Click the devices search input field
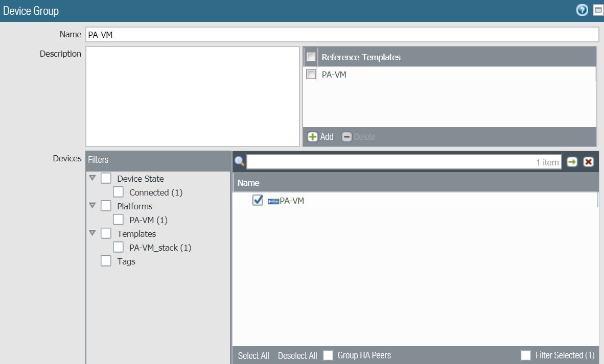604x364 pixels. click(x=404, y=162)
